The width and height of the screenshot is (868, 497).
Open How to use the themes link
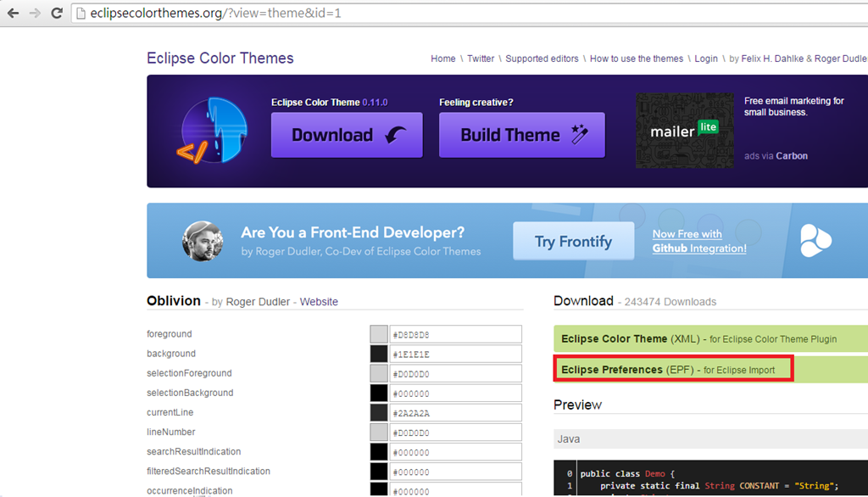pos(637,59)
